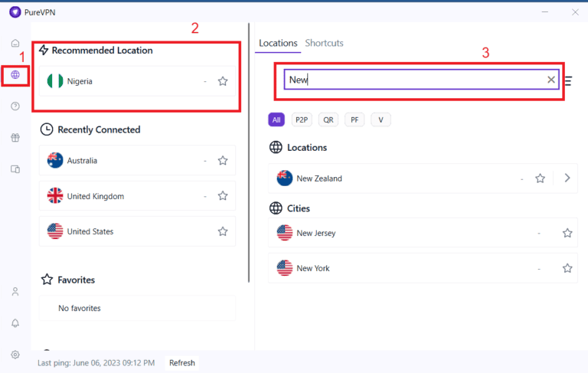Favorite United Kingdom with its star

223,196
